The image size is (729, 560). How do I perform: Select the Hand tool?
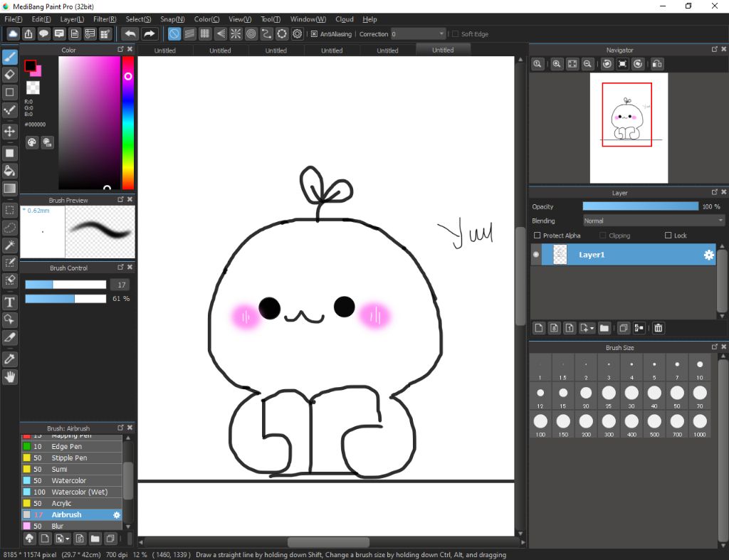pyautogui.click(x=10, y=377)
